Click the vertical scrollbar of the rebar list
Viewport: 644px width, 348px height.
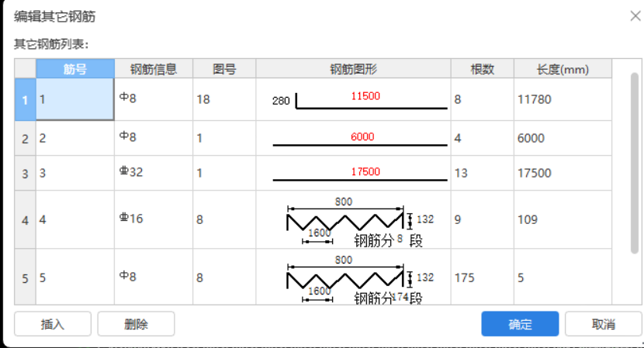(635, 164)
